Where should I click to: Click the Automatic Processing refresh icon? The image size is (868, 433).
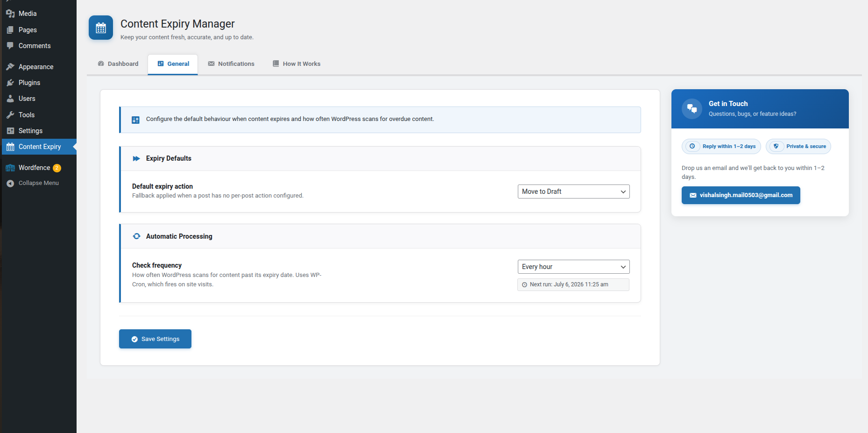(136, 236)
